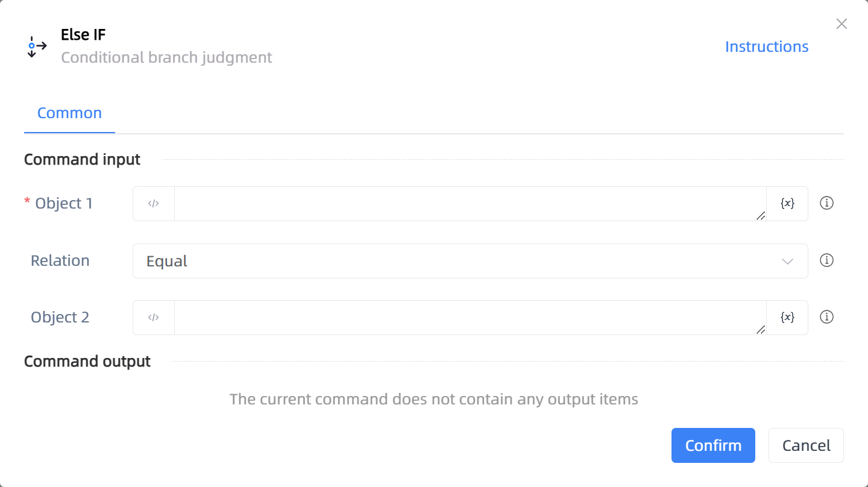Screen dimensions: 868x487
Task: Close the Else IF dialog
Action: pos(841,24)
